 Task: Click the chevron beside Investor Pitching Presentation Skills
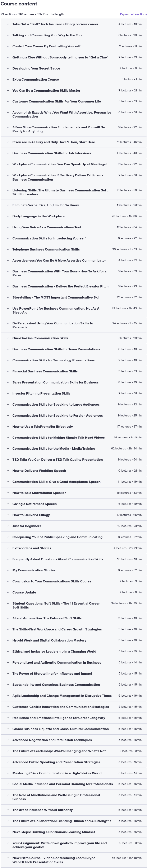click(8, 394)
